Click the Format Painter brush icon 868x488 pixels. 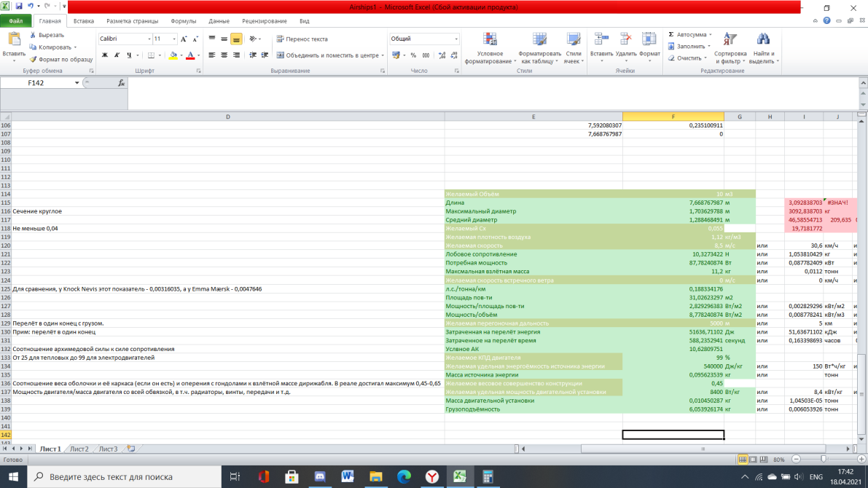point(34,60)
